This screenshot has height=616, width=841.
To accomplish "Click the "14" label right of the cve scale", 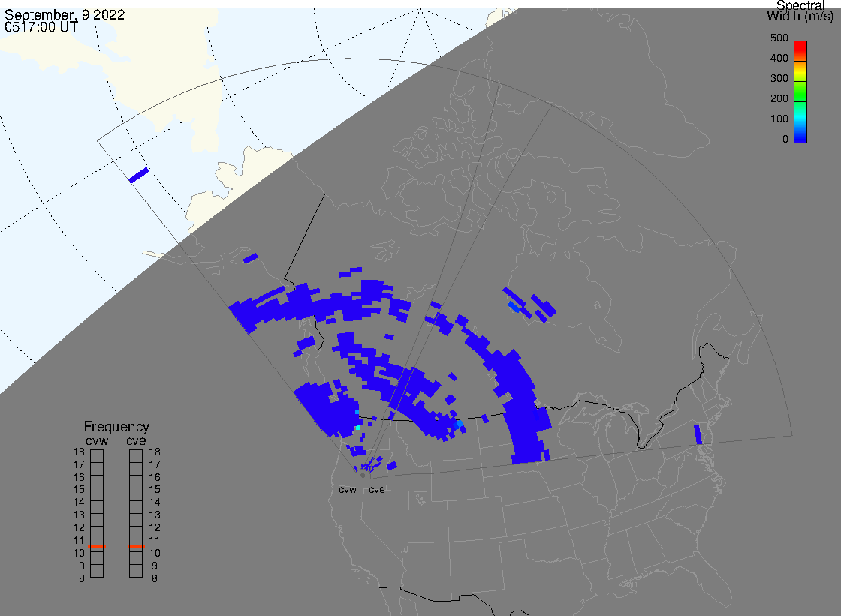I will coord(155,503).
